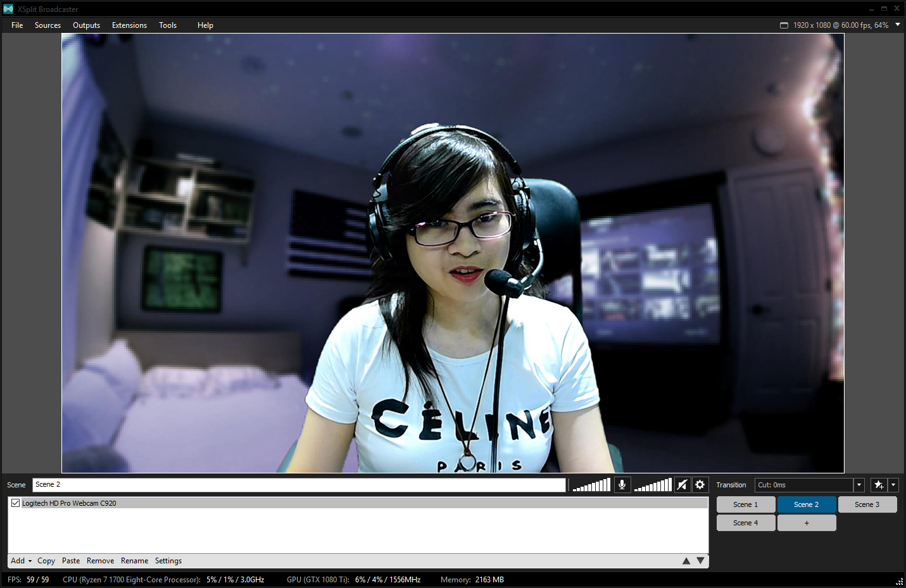
Task: Click the XSplit Broadcaster logo icon
Action: click(x=8, y=9)
